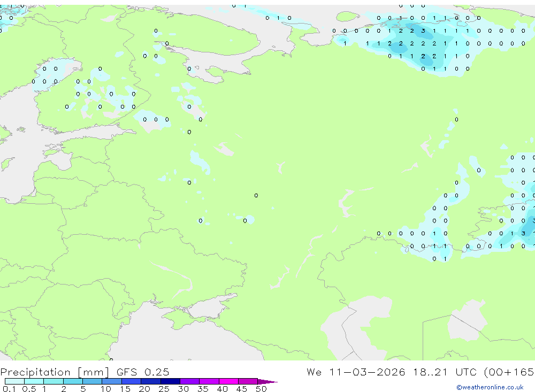Viewport: 535px width, 392px height.
Task: Pick the 2–5 mm legend color swatch
Action: point(73,381)
